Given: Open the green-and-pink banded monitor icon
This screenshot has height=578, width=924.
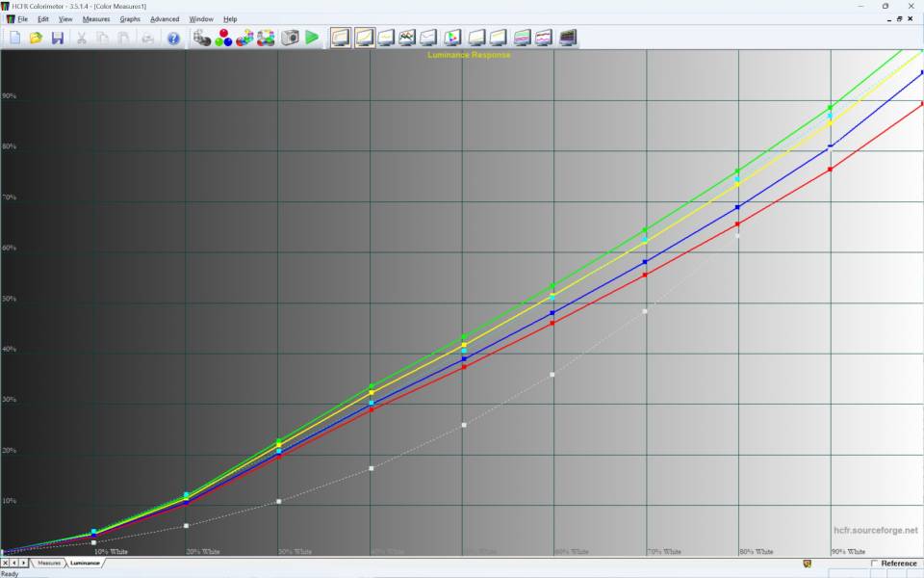Looking at the screenshot, I should coord(522,38).
